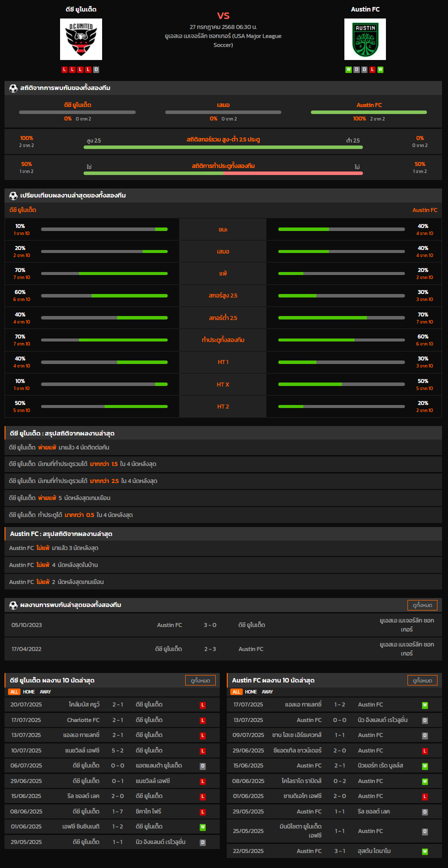Image resolution: width=448 pixels, height=868 pixels.
Task: Click the ดีซี ยูไนเต็ด พ่ายแพ้ มาแล้ว 4 นัดติดต่อกัน line
Action: point(223,447)
